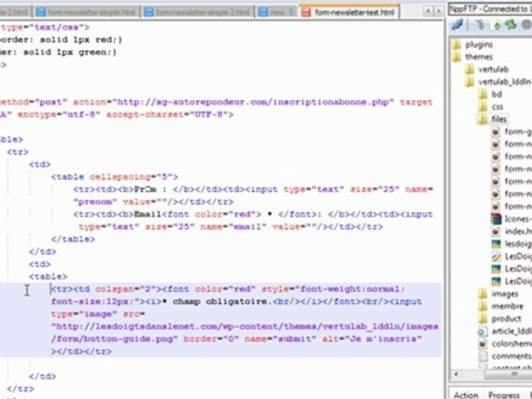Switch to the form-newsletter-simple.html tab
The width and height of the screenshot is (532, 399).
87,13
